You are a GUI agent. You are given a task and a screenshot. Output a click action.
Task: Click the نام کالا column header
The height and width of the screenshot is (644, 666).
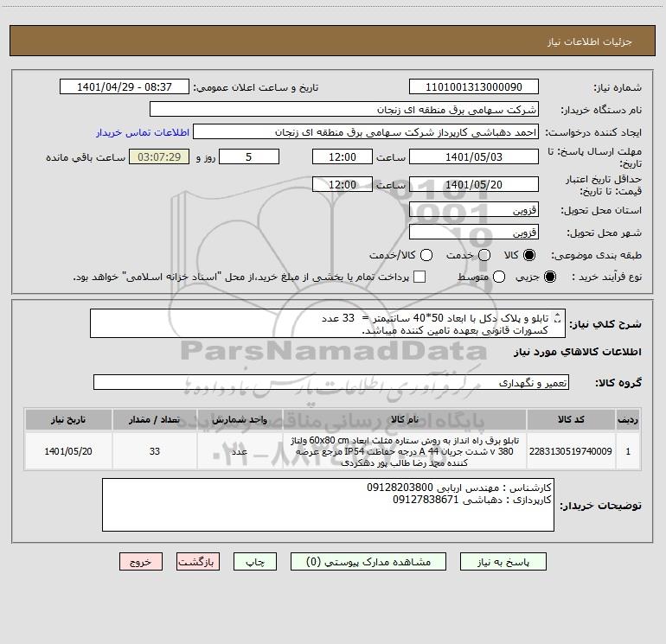405,420
